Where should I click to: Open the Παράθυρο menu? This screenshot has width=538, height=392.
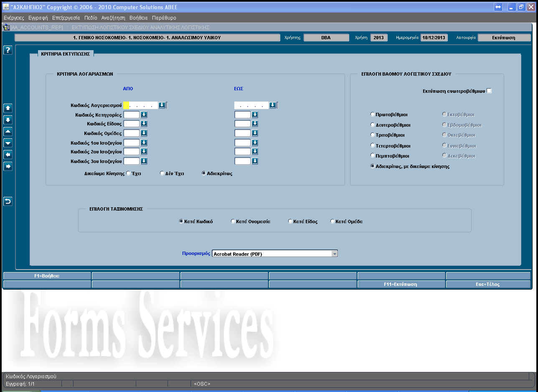164,18
